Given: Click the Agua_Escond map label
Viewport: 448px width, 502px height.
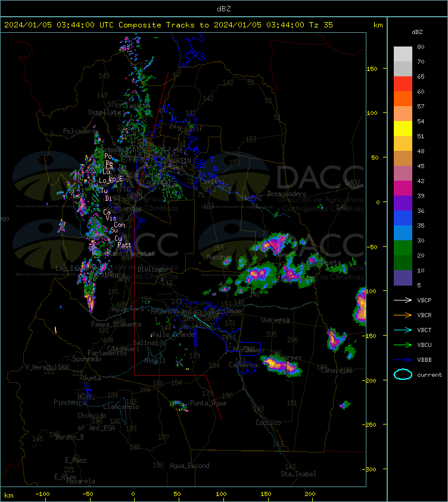Looking at the screenshot, I should coord(189,466).
